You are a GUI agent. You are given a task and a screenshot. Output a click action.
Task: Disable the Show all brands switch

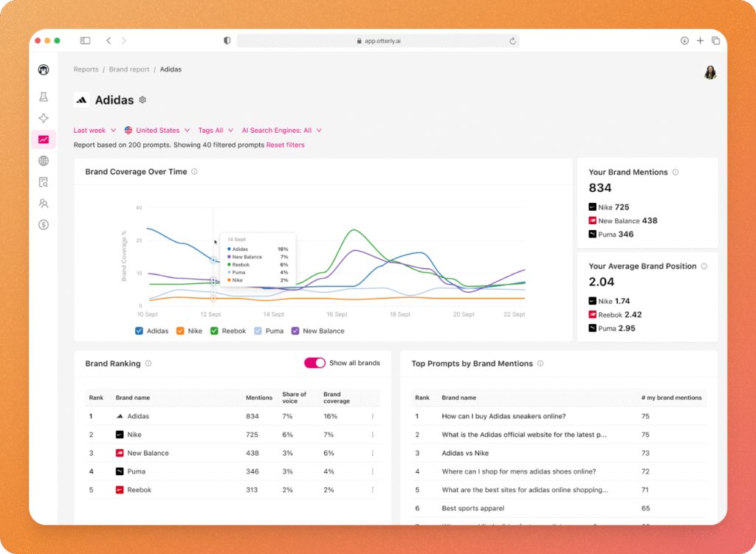point(315,363)
